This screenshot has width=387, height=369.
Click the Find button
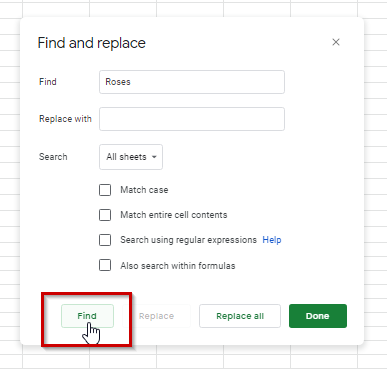87,316
